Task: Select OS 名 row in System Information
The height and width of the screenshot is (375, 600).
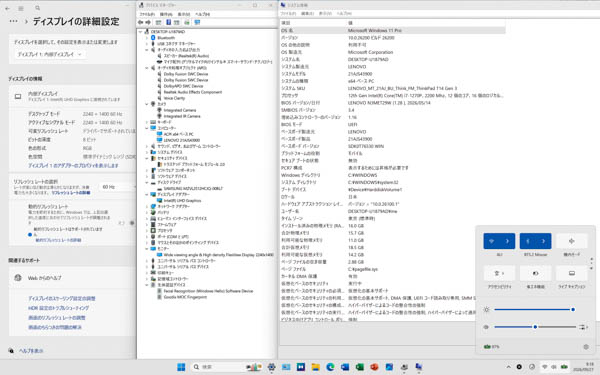Action: 392,30
